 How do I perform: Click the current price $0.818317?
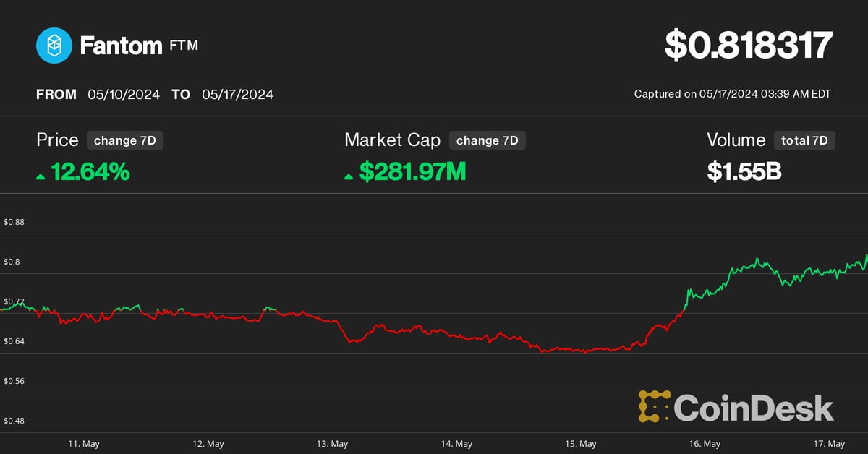(749, 46)
